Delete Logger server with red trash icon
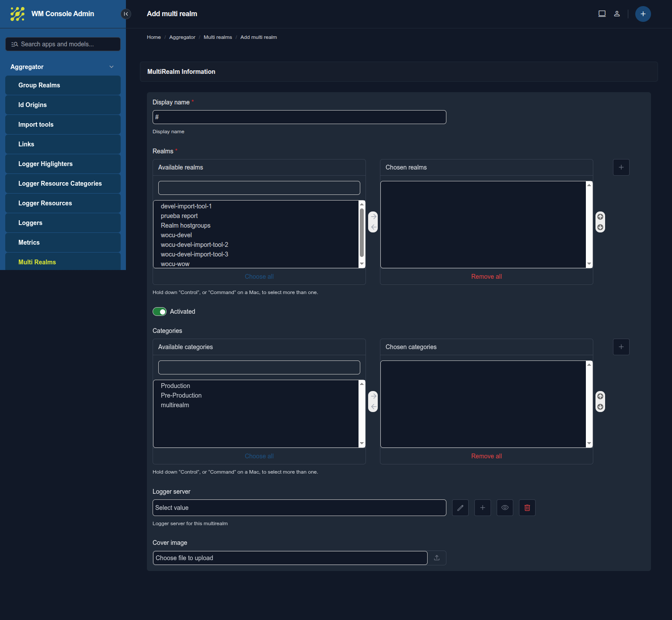The image size is (672, 620). click(527, 508)
